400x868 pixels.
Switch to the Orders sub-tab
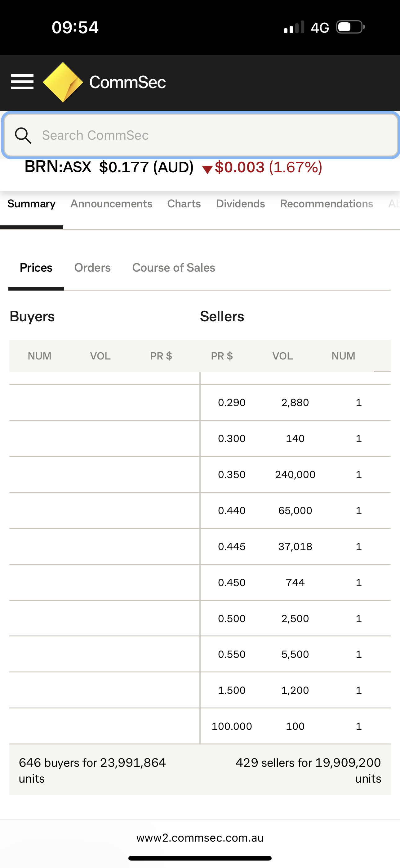pyautogui.click(x=92, y=268)
